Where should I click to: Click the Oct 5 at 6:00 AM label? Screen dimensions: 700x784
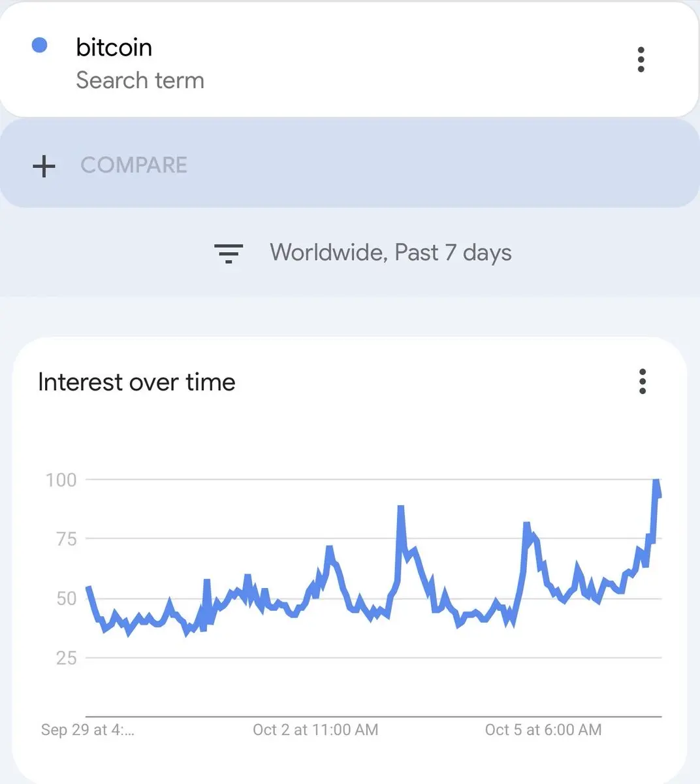click(x=543, y=730)
